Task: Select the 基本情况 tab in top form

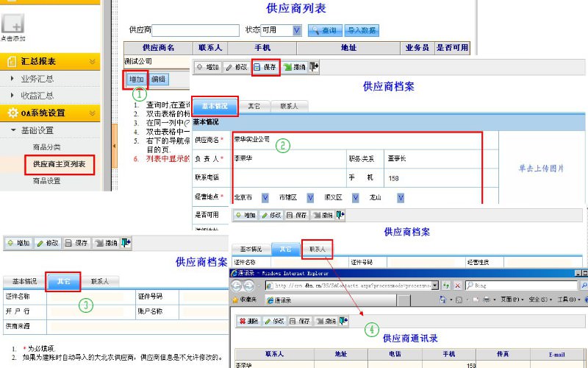Action: [x=215, y=106]
